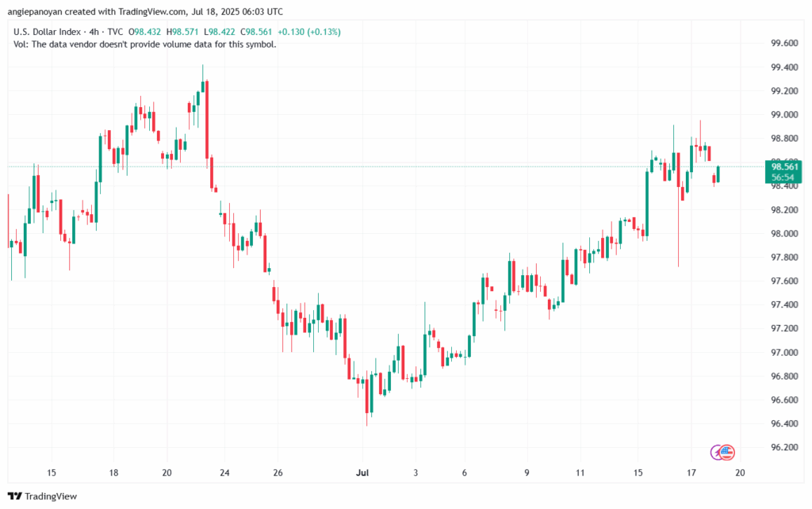Click the 9 date label on time axis
The image size is (812, 509).
tap(527, 473)
